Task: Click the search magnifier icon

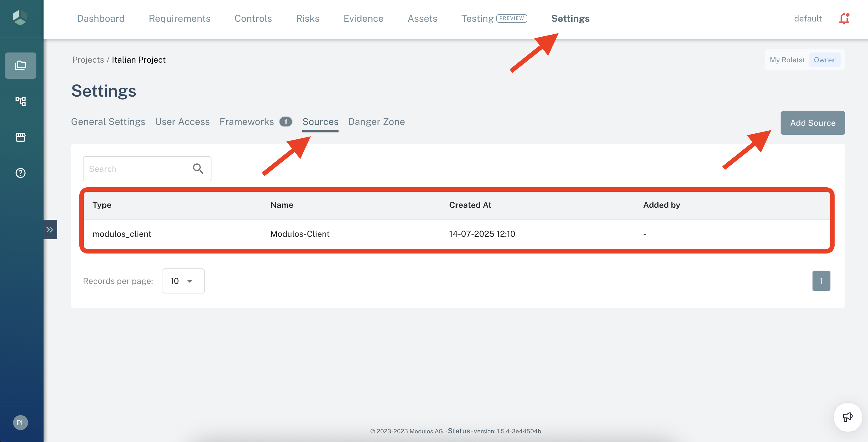Action: click(x=198, y=169)
